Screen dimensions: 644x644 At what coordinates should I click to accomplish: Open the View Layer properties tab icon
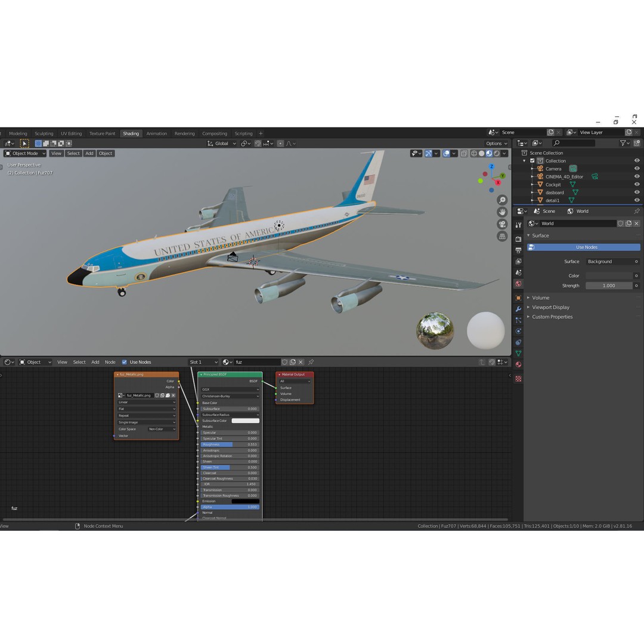pos(518,261)
